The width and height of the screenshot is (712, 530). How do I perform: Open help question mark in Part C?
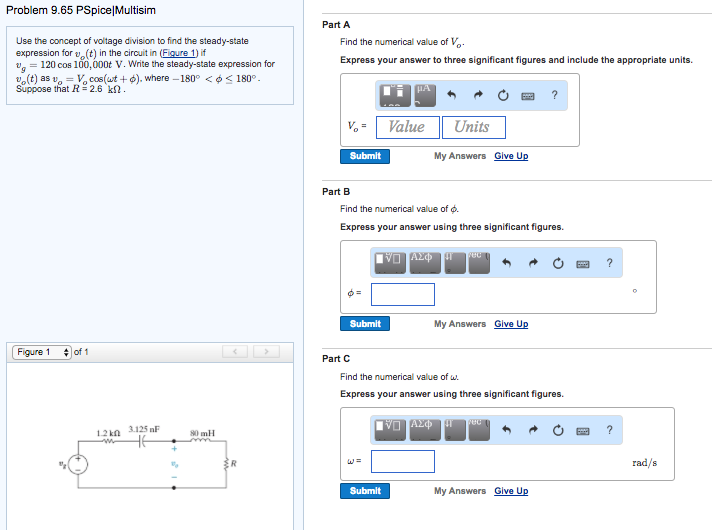click(609, 430)
